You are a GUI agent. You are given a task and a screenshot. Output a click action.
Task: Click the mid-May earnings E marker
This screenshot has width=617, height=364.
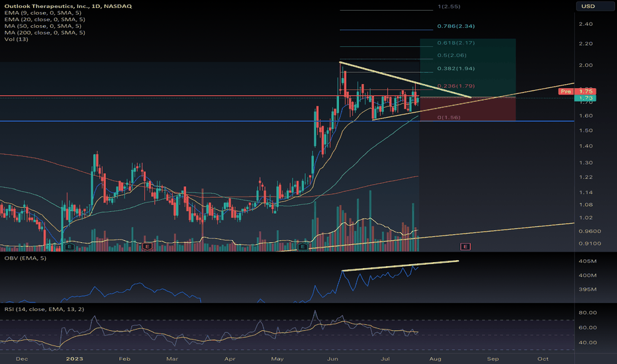[303, 247]
